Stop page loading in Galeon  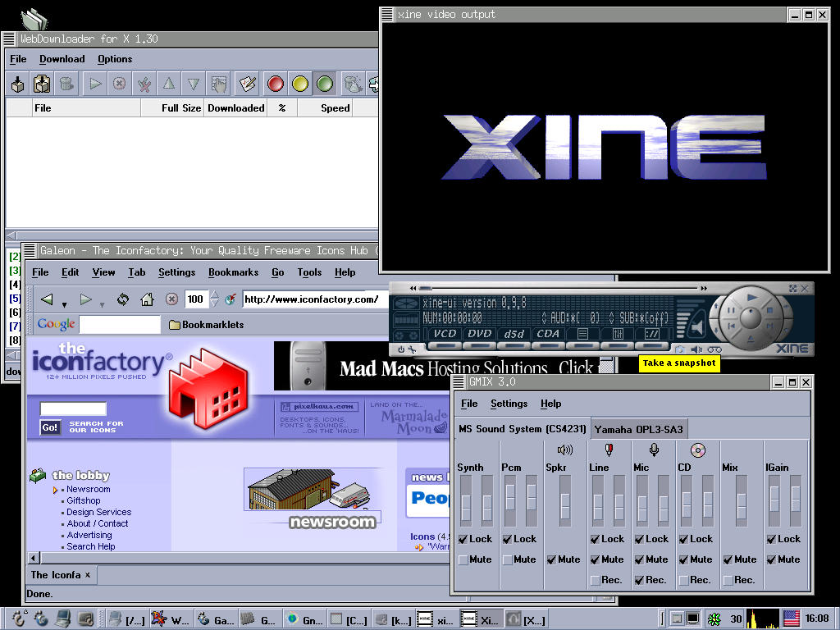(171, 299)
